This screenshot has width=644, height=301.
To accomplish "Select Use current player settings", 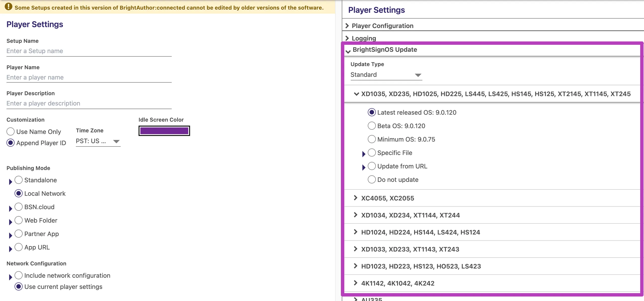I will pyautogui.click(x=19, y=287).
